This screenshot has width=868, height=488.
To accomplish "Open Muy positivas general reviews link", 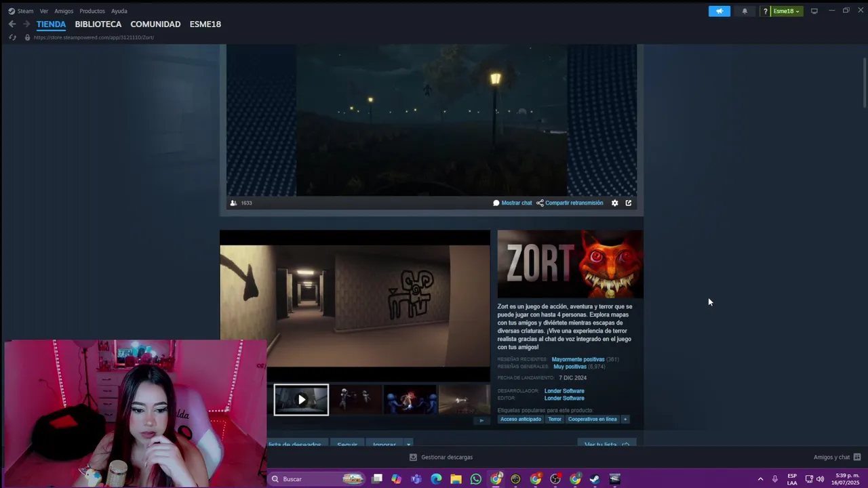I will point(570,367).
